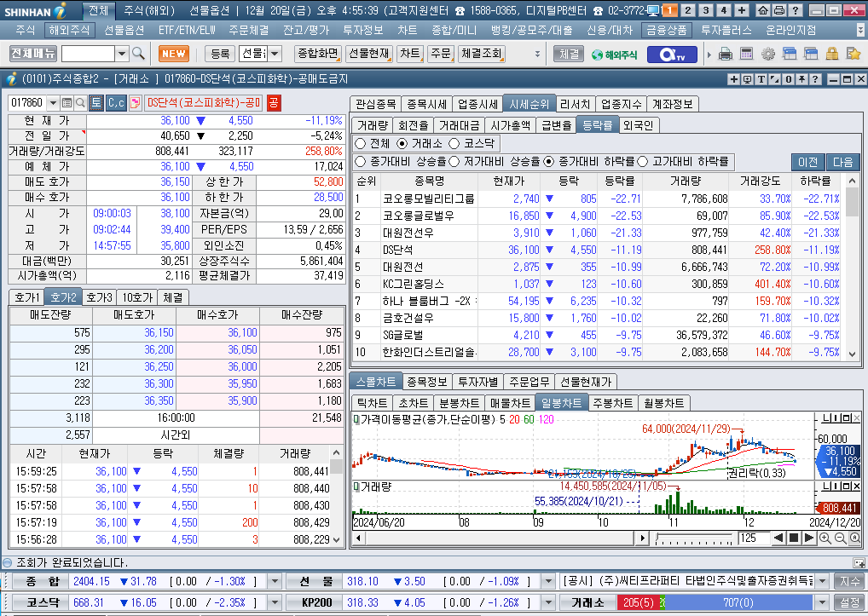Click the gold padlock lock icon
Screen dimensions: 868x616
832,54
